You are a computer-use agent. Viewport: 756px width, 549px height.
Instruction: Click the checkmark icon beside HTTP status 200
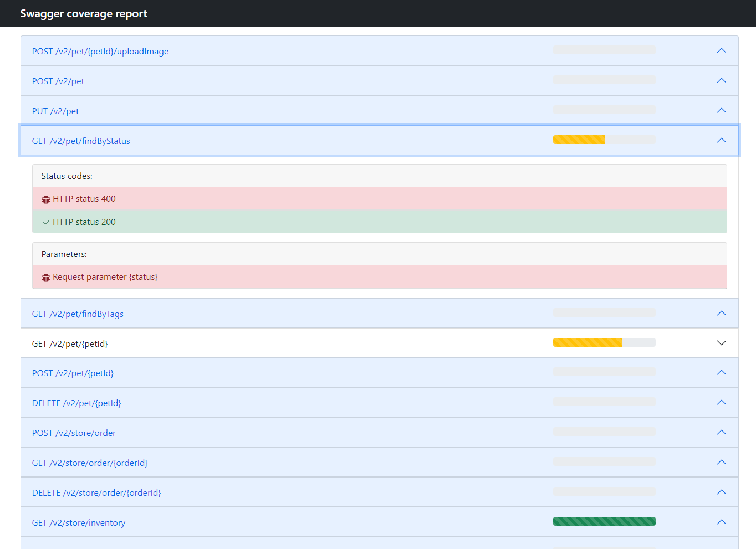(x=46, y=222)
